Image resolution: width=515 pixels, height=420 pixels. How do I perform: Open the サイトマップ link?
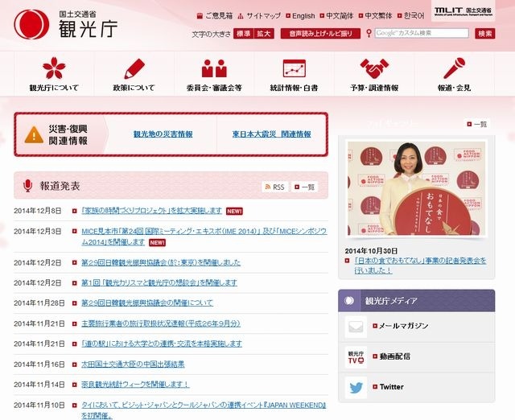pyautogui.click(x=259, y=16)
